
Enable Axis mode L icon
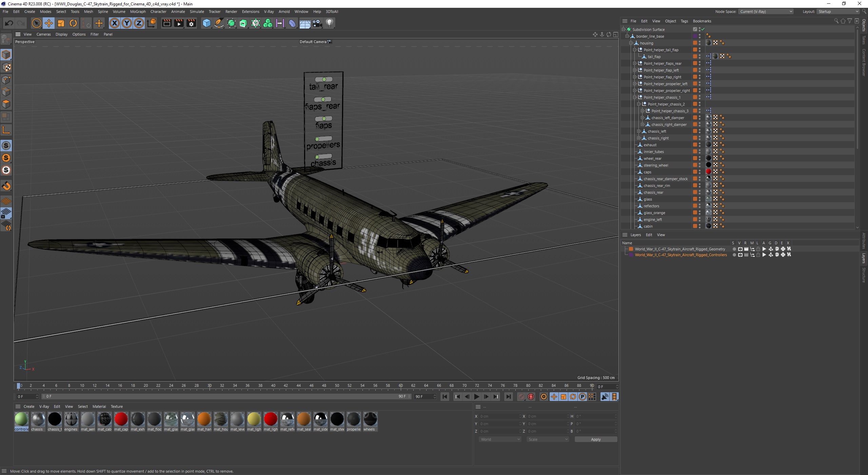pos(6,130)
